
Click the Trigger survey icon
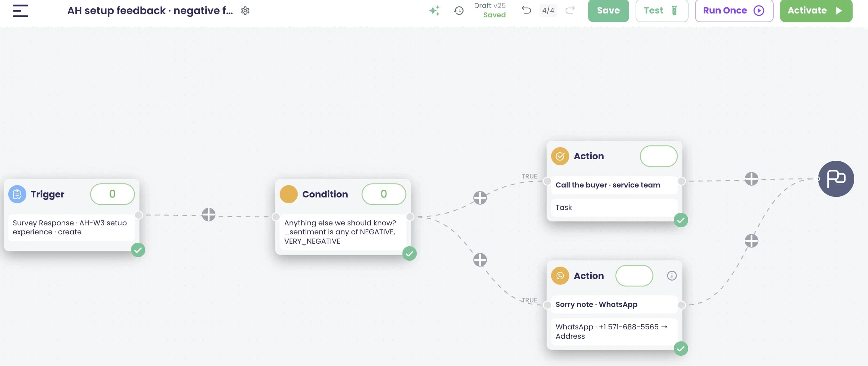point(17,194)
